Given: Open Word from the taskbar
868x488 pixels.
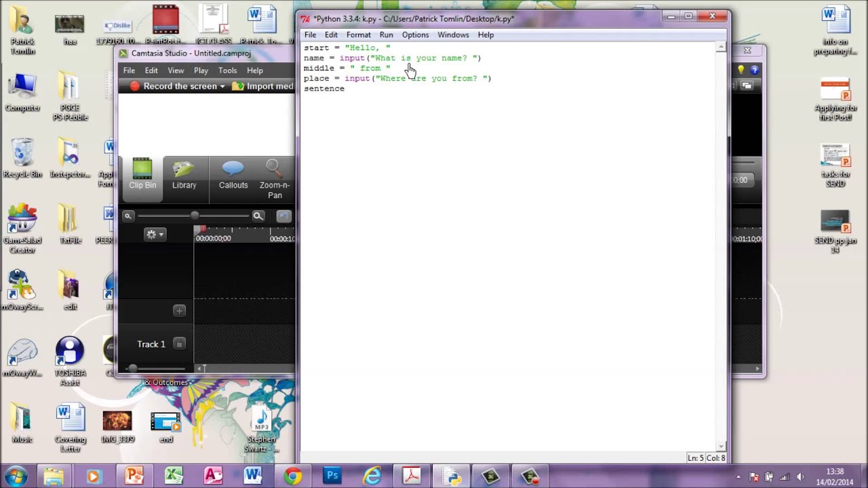Looking at the screenshot, I should [x=253, y=476].
